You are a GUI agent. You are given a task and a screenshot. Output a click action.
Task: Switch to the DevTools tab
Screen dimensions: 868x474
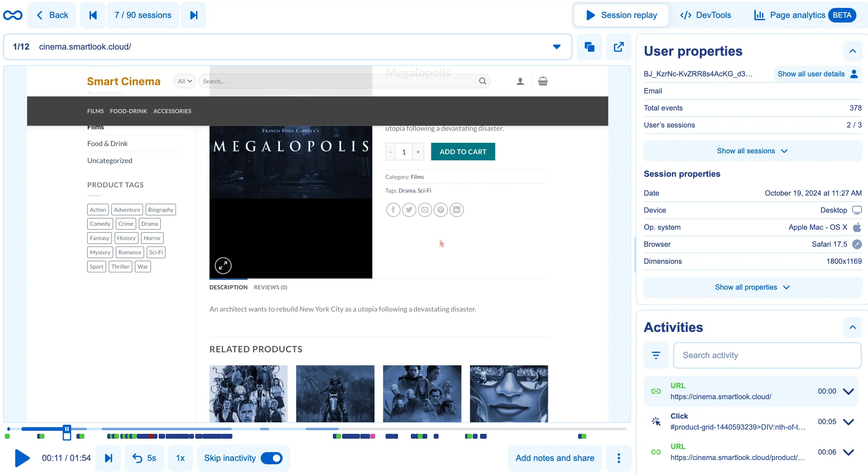[706, 15]
